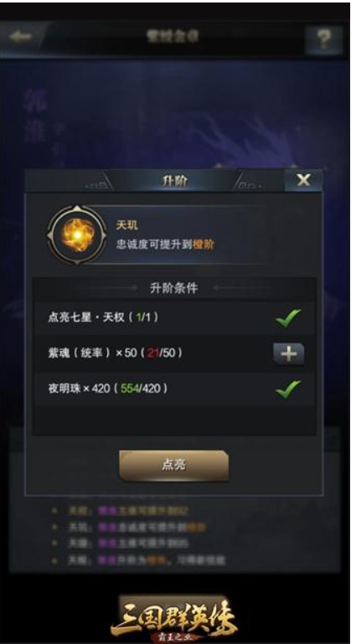Image resolution: width=351 pixels, height=644 pixels.
Task: Add more 紫魂 with the plus button
Action: click(289, 353)
